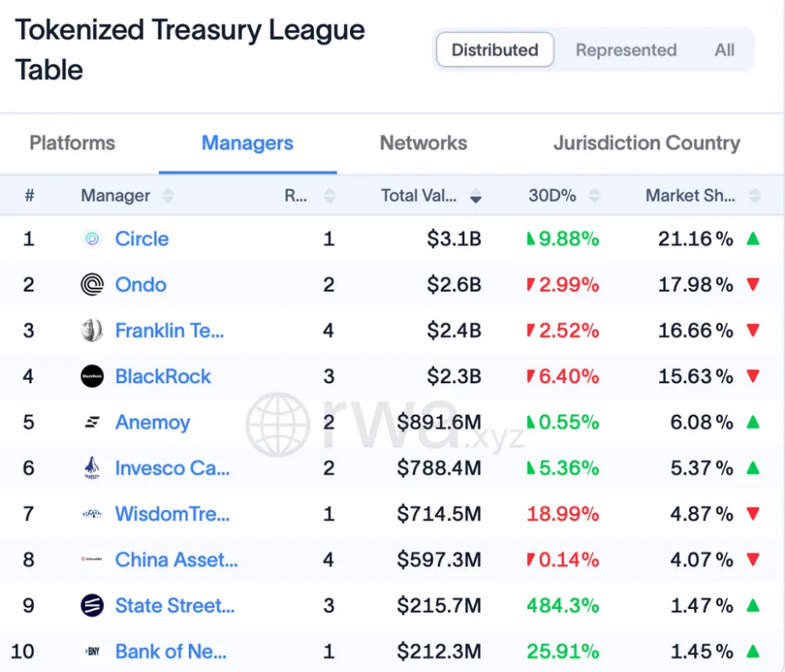Sort by Market Share column arrows
The width and height of the screenshot is (785, 672).
(755, 195)
